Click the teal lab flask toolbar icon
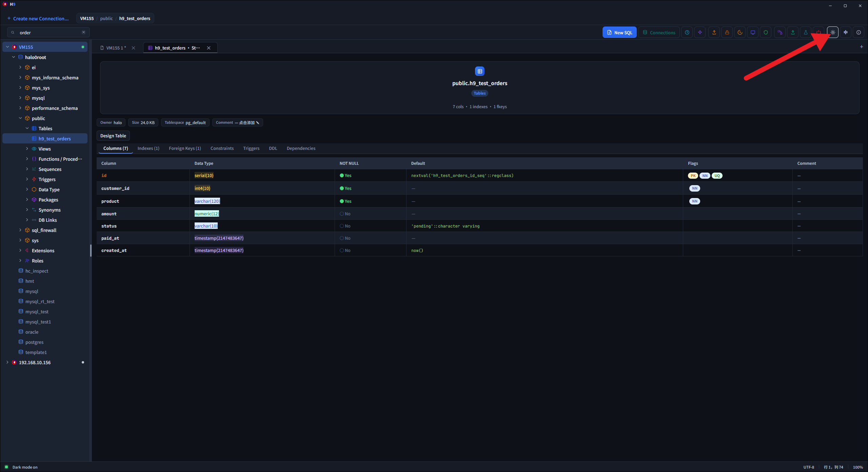 [806, 33]
